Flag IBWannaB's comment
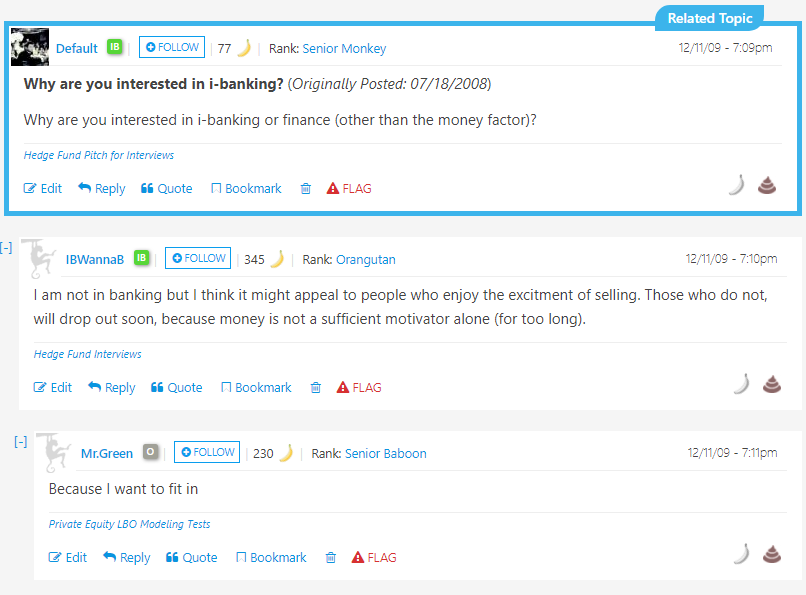Viewport: 806px width, 595px height. tap(359, 388)
